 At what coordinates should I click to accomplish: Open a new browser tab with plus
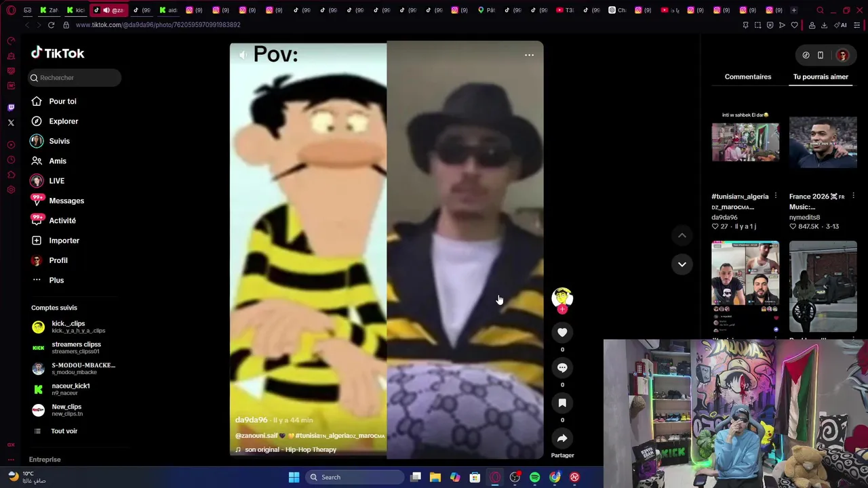coord(794,10)
